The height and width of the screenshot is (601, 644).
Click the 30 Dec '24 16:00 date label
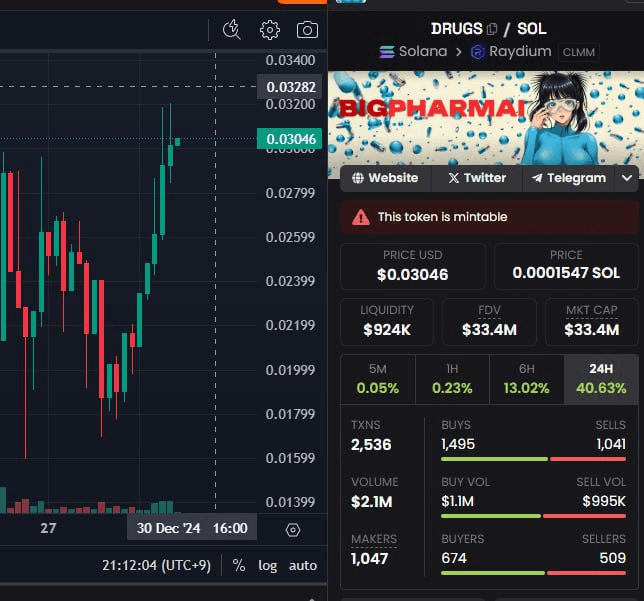[x=192, y=528]
